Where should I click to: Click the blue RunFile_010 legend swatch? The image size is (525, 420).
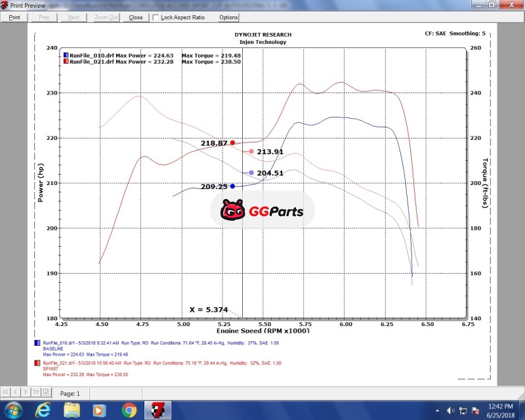66,55
